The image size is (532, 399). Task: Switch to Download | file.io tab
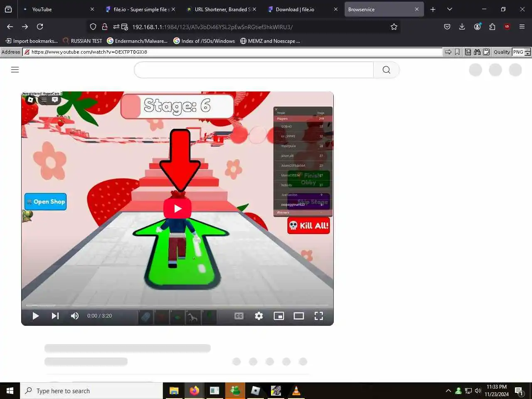click(x=302, y=9)
